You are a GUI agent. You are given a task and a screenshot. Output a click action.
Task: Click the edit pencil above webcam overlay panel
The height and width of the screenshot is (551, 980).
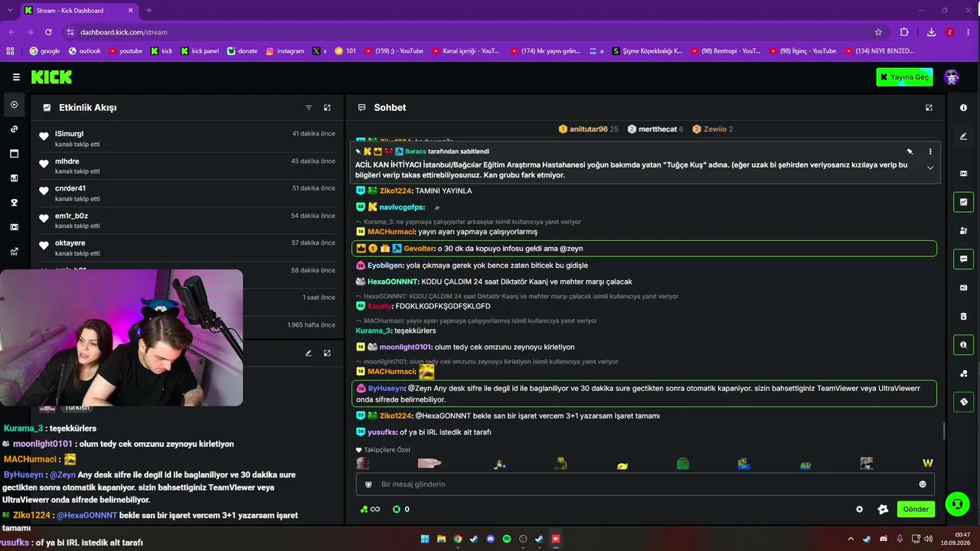[x=309, y=353]
